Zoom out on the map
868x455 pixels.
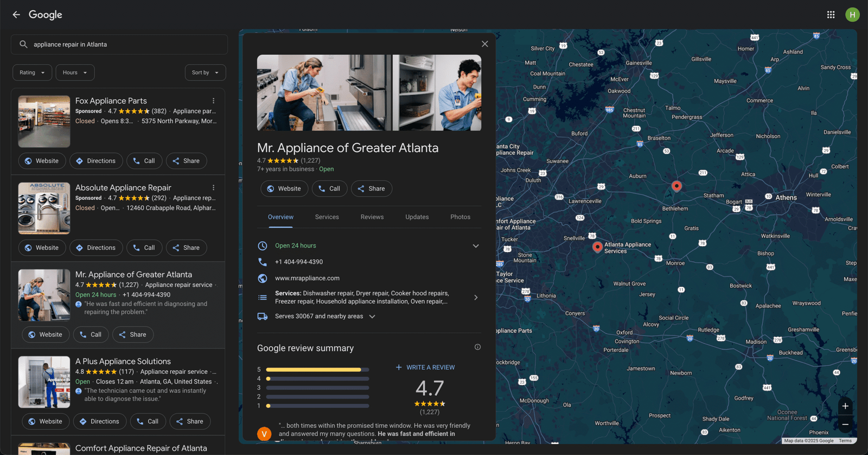click(845, 425)
